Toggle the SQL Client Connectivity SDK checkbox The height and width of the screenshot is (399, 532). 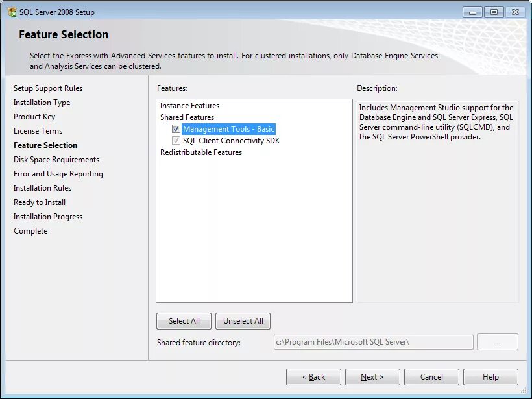[175, 140]
